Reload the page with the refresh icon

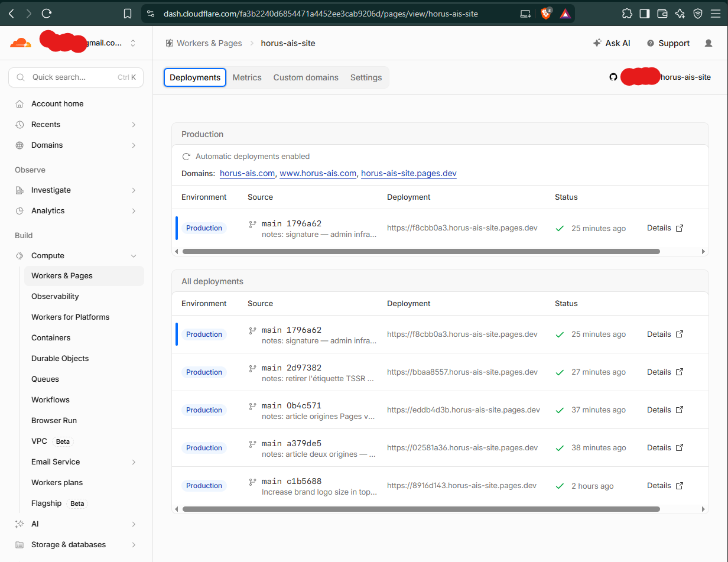point(47,13)
